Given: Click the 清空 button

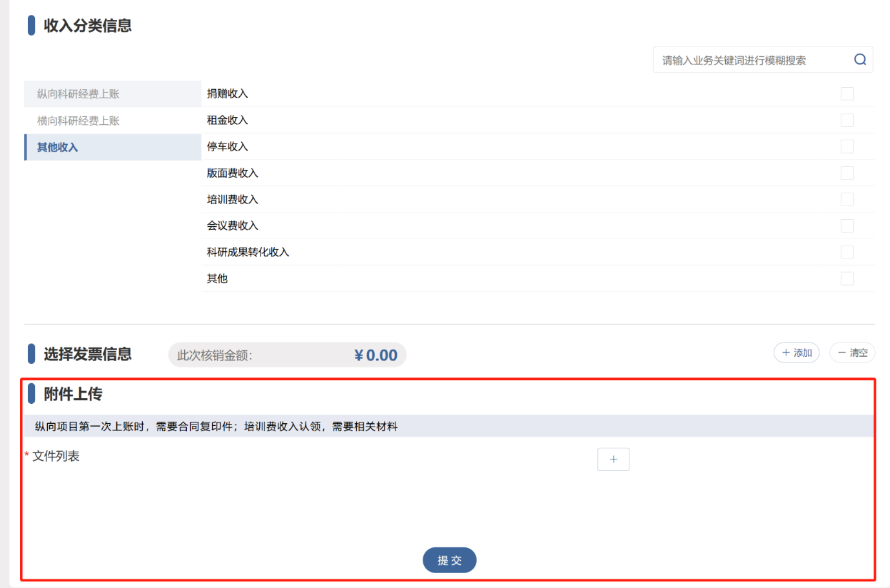Looking at the screenshot, I should [852, 353].
